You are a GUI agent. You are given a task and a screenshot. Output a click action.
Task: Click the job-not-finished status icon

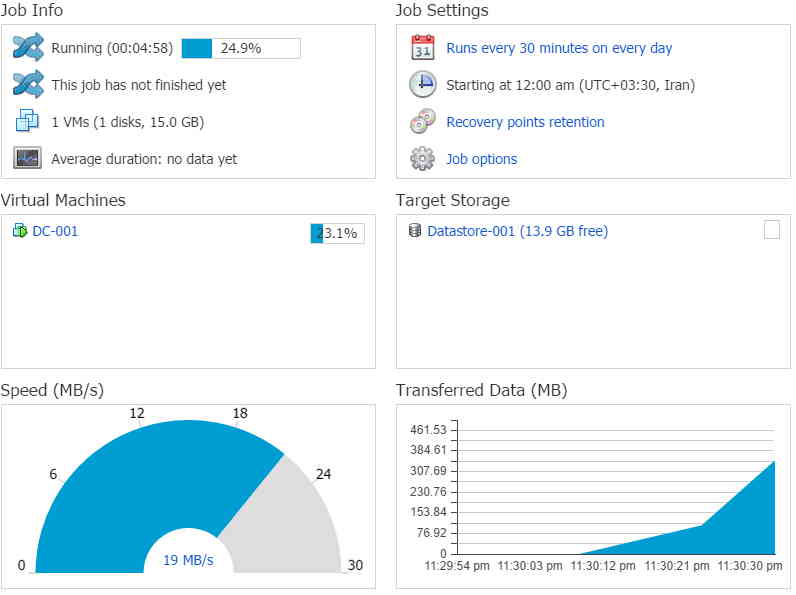point(28,84)
